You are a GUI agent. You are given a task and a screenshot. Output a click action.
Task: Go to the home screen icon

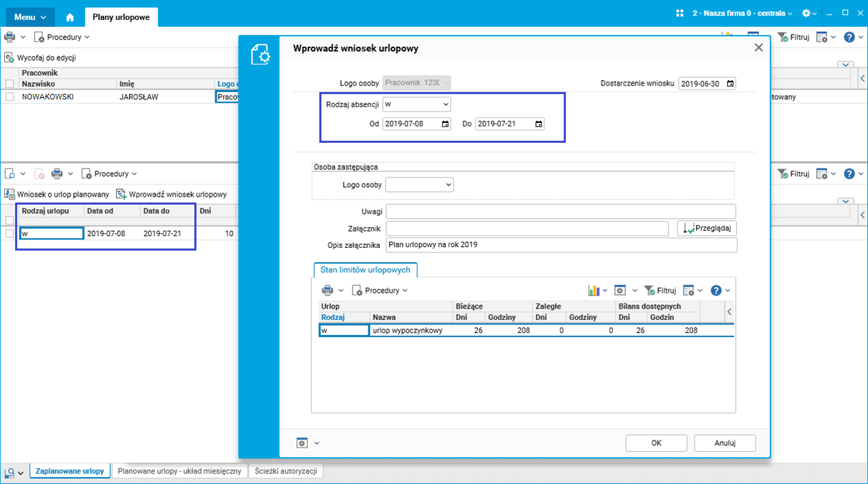70,17
